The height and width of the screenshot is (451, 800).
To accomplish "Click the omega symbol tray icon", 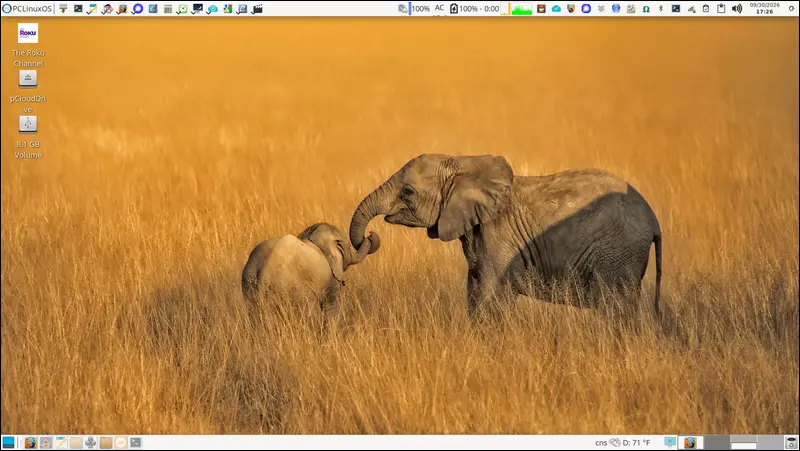I will [646, 9].
